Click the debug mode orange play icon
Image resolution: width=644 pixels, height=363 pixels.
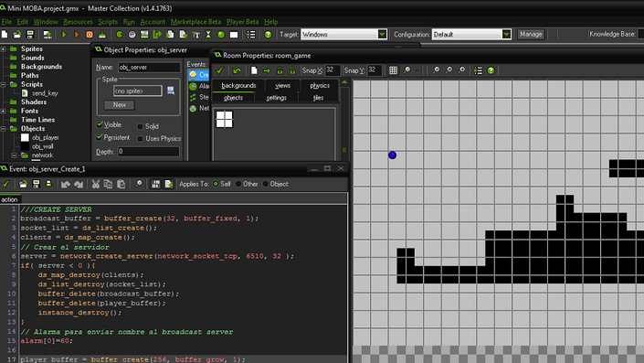(77, 35)
